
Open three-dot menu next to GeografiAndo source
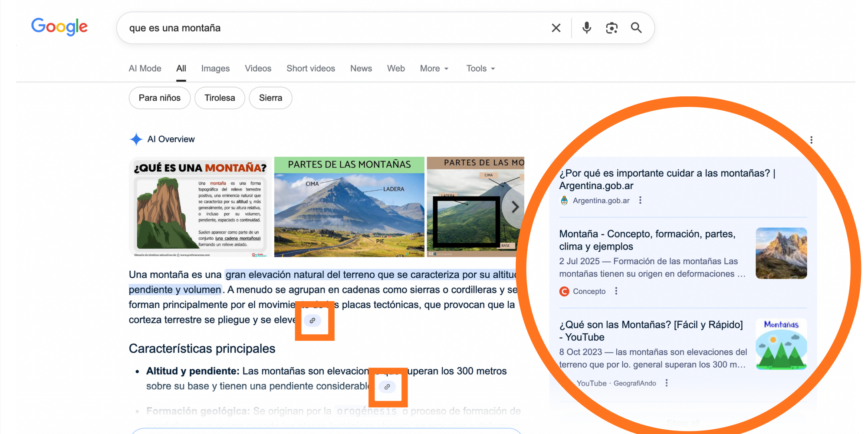(667, 383)
